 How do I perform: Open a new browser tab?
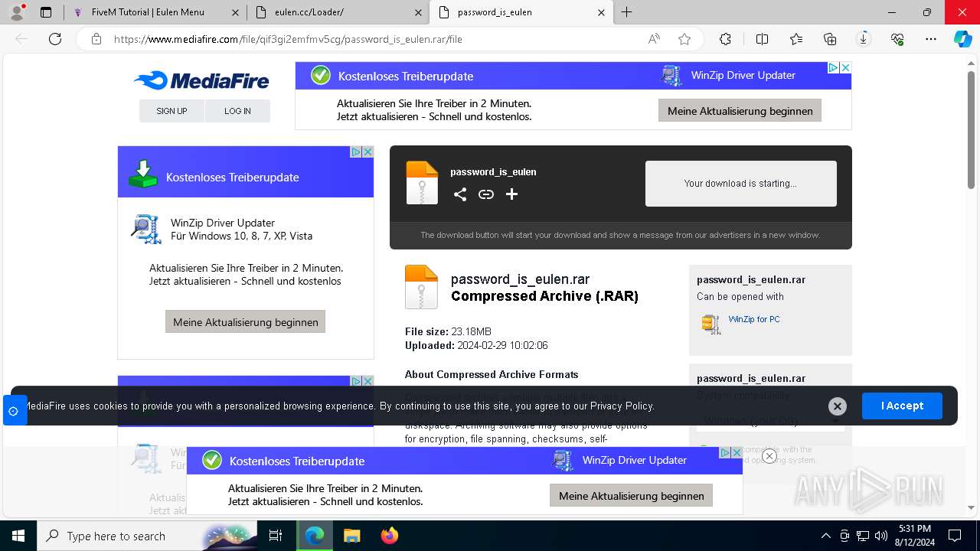coord(627,12)
